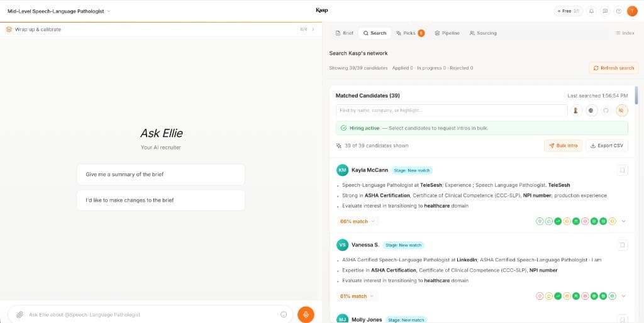Click the Kasp logo

pyautogui.click(x=321, y=10)
